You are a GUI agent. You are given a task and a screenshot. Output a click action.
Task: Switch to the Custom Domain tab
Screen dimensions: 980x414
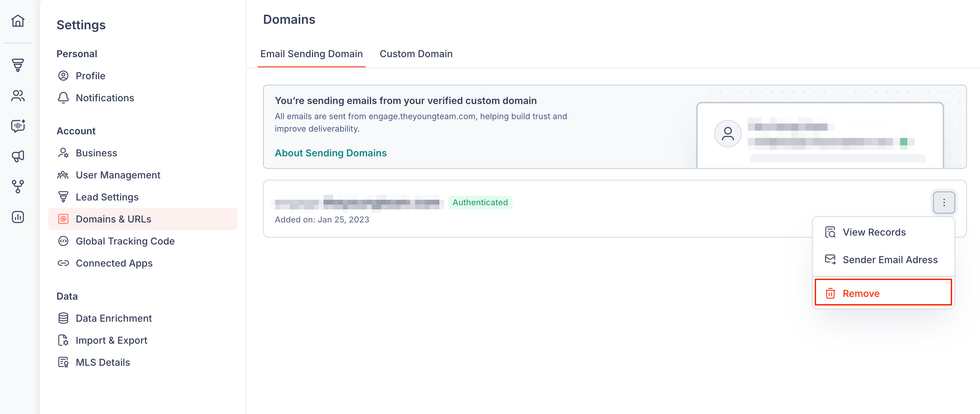tap(416, 54)
